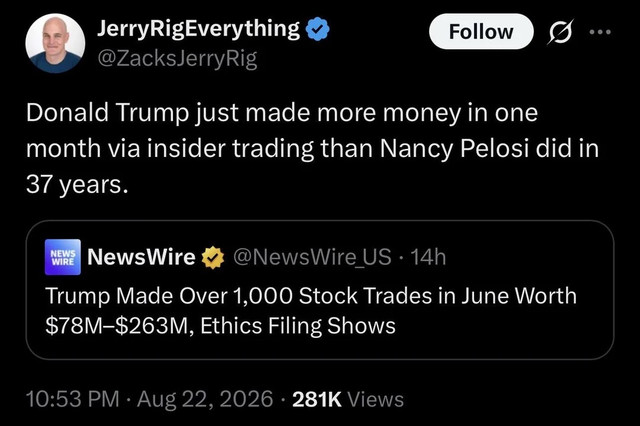This screenshot has width=640, height=426.
Task: Click the NewsWire account name
Action: [x=141, y=257]
